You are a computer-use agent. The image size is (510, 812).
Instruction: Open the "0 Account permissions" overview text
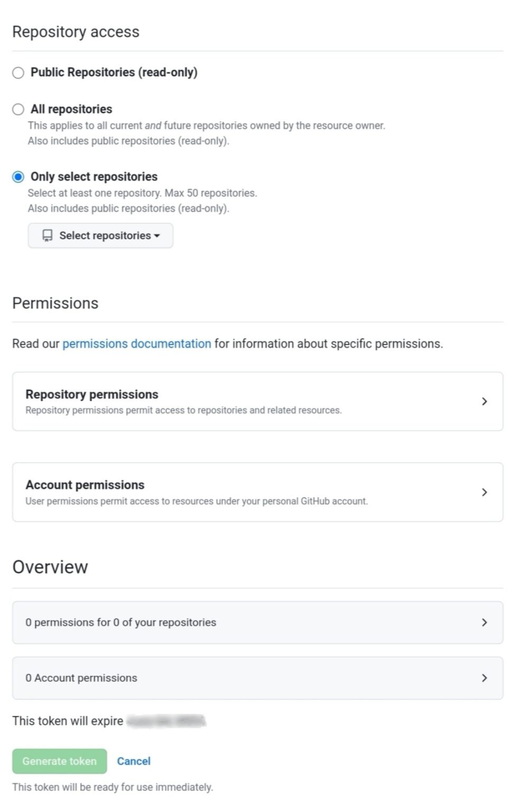tap(81, 678)
